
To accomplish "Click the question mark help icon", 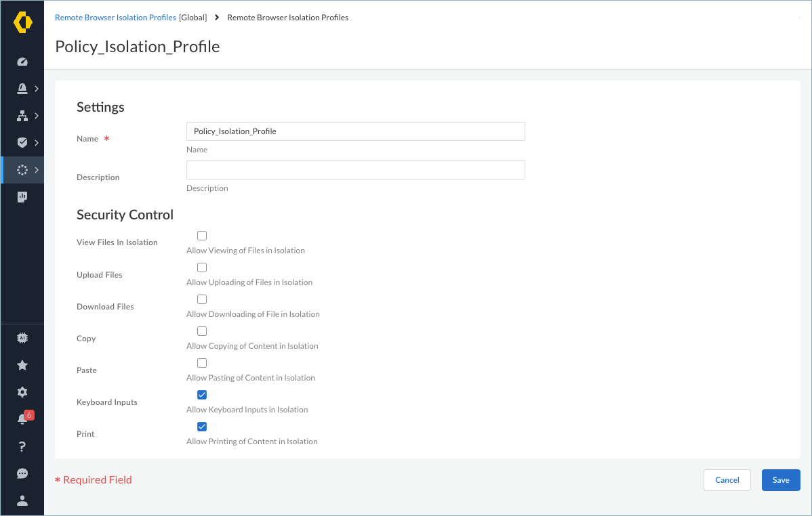I will tap(22, 446).
